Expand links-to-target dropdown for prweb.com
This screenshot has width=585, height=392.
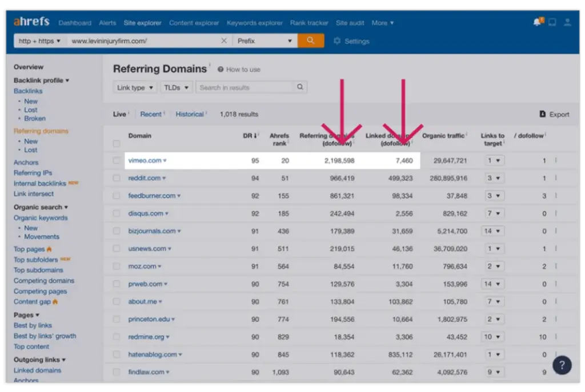tap(492, 284)
